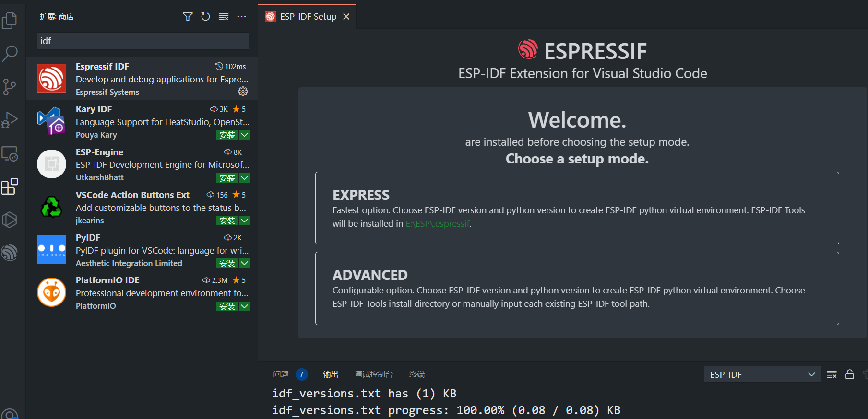Click the Espressif IDF extension logo

tap(52, 78)
